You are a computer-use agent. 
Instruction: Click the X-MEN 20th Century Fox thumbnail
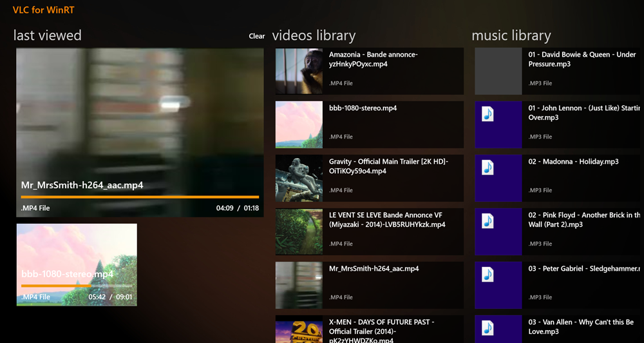coord(299,329)
